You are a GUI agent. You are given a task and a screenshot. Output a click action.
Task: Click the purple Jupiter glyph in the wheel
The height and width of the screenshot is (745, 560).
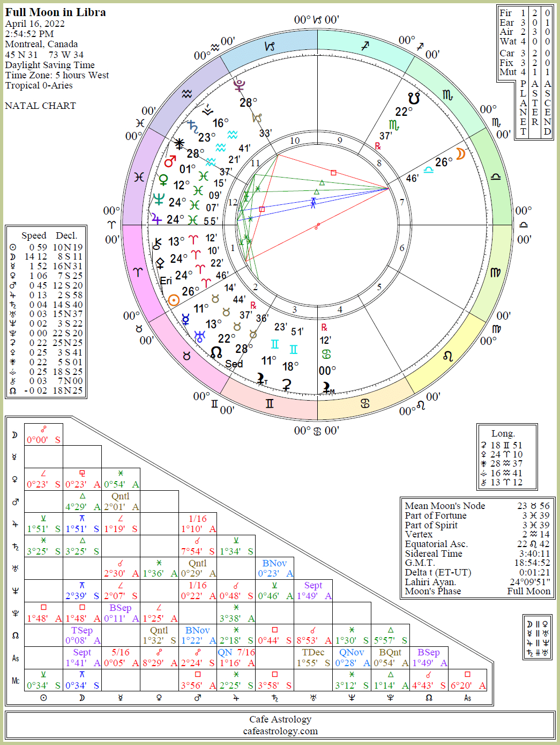click(x=156, y=218)
